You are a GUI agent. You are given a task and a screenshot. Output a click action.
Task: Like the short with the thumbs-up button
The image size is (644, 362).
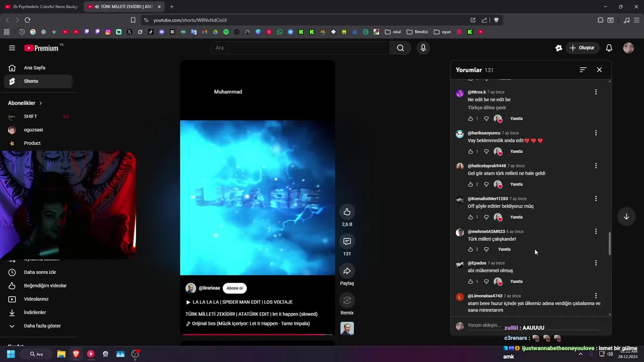[x=347, y=212]
